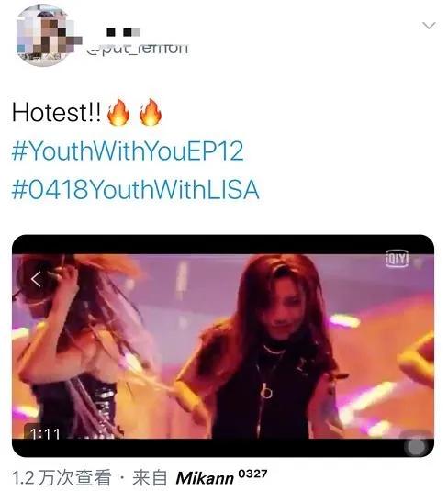Click the 1:11 video duration badge
The image size is (448, 491).
click(44, 433)
